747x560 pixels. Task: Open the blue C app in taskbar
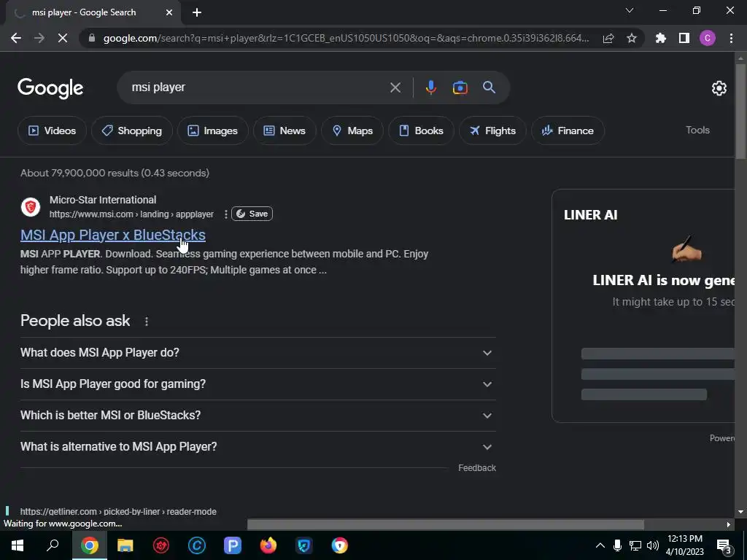[x=197, y=545]
